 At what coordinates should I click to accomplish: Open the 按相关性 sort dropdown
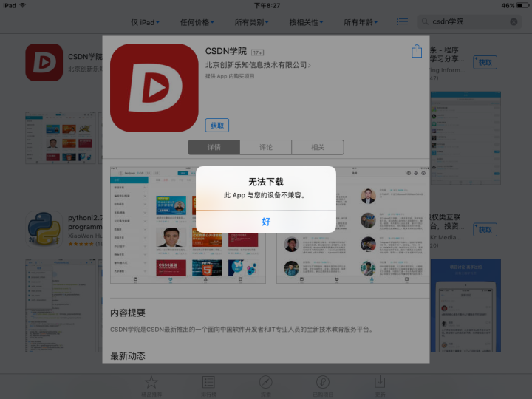click(306, 22)
